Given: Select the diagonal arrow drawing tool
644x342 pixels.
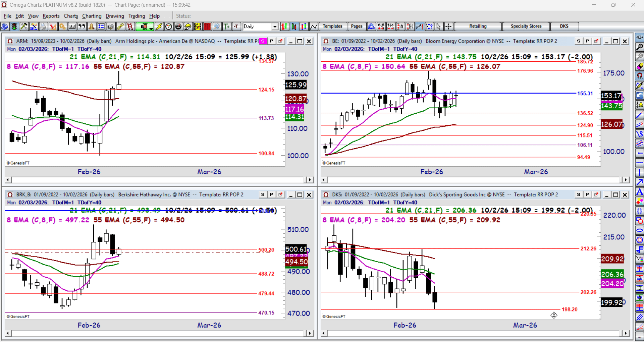Looking at the screenshot, I should click(x=640, y=182).
